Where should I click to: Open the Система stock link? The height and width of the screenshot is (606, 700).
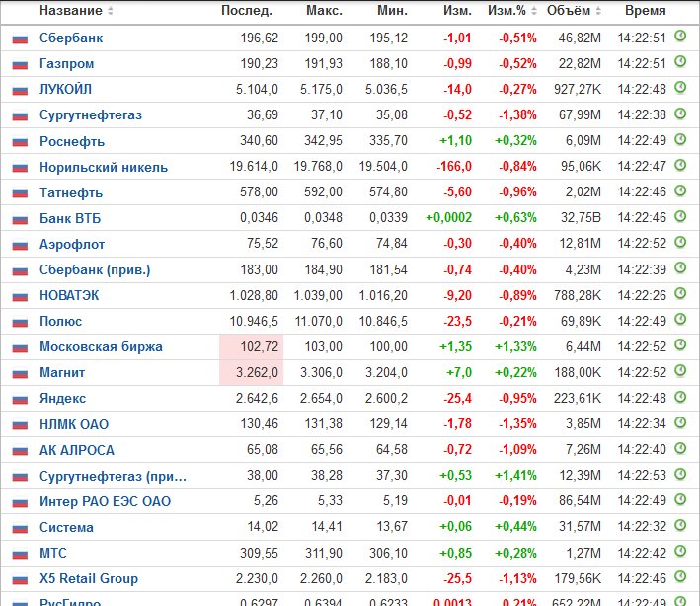click(66, 527)
